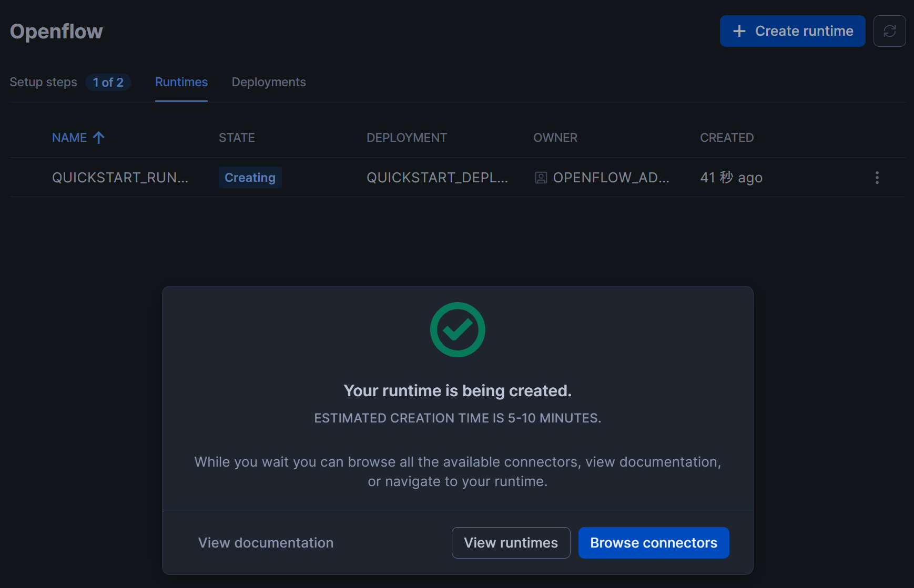Sort by the CREATED column header
The width and height of the screenshot is (914, 588).
[727, 138]
